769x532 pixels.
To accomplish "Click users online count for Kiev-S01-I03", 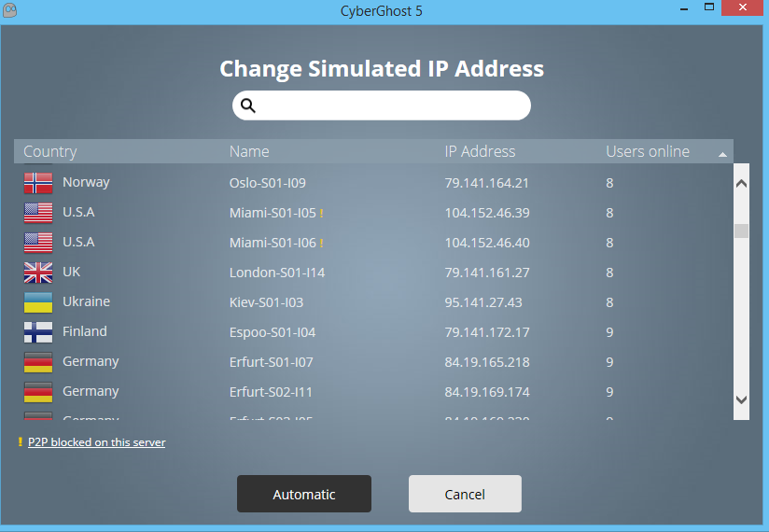I will pyautogui.click(x=609, y=303).
